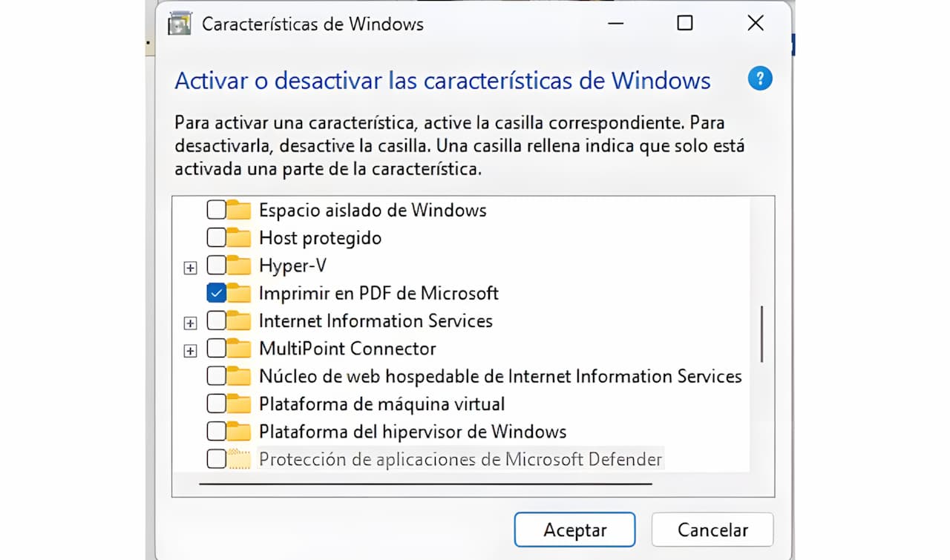Select the Núcleo de web hospedable item

click(499, 376)
